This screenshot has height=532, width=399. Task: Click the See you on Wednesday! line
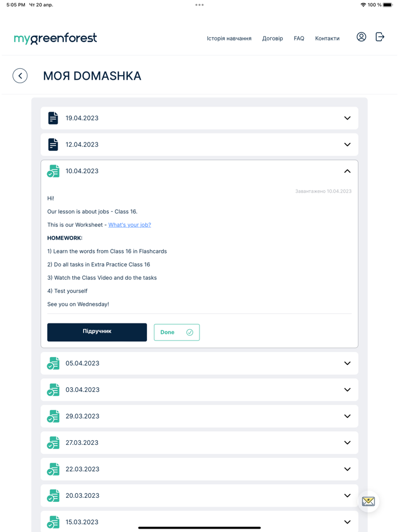coord(78,304)
